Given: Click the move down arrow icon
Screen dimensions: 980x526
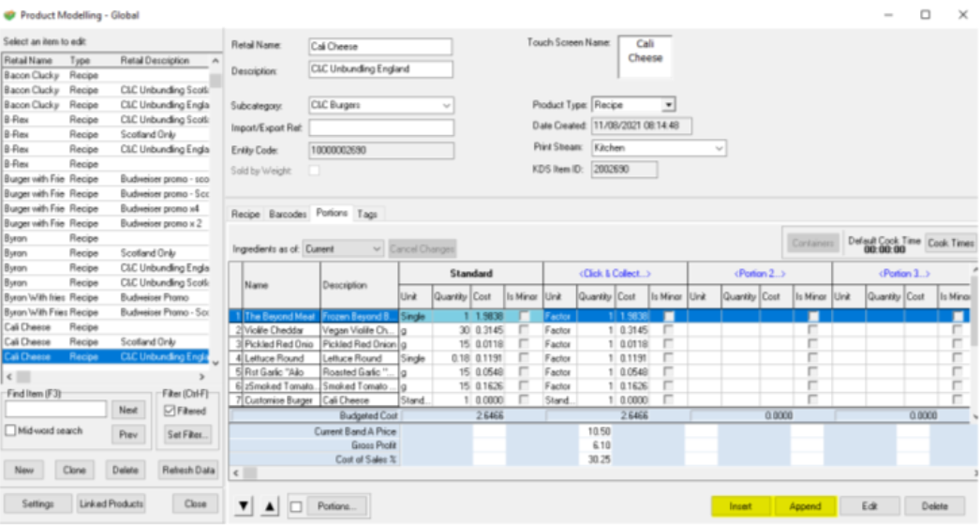Looking at the screenshot, I should point(245,506).
